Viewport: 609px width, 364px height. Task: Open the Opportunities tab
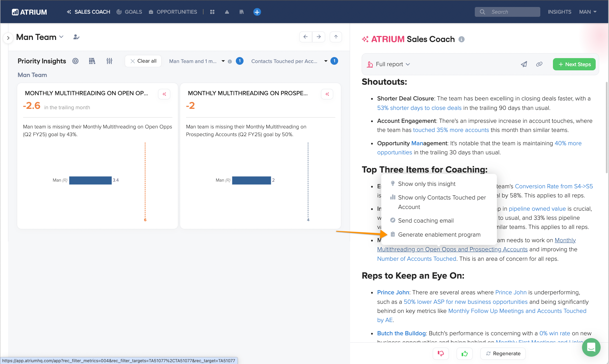tap(173, 12)
